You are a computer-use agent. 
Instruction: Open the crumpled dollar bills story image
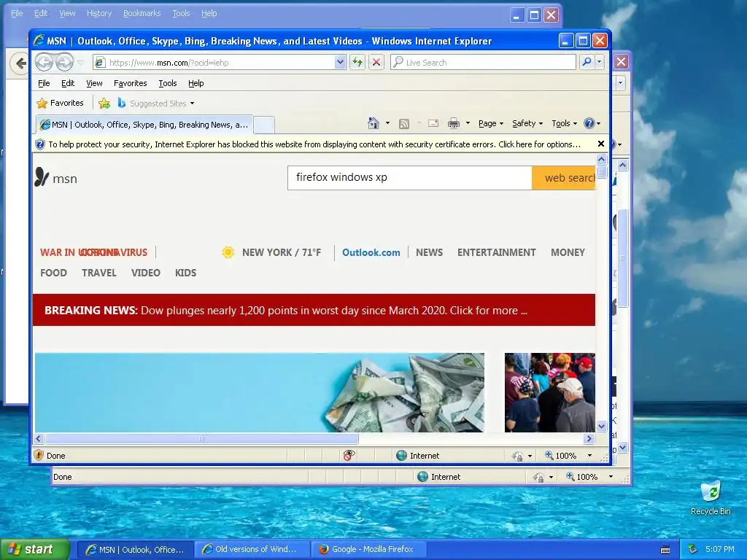pos(260,392)
